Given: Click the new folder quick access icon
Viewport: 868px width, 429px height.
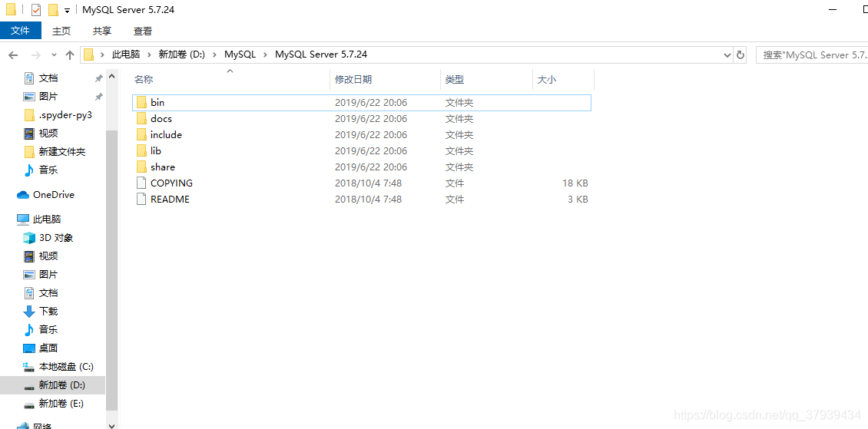Looking at the screenshot, I should (53, 10).
